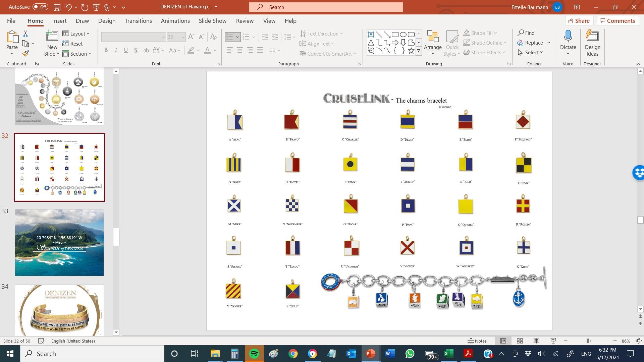Open the Slide Show tab

click(212, 21)
